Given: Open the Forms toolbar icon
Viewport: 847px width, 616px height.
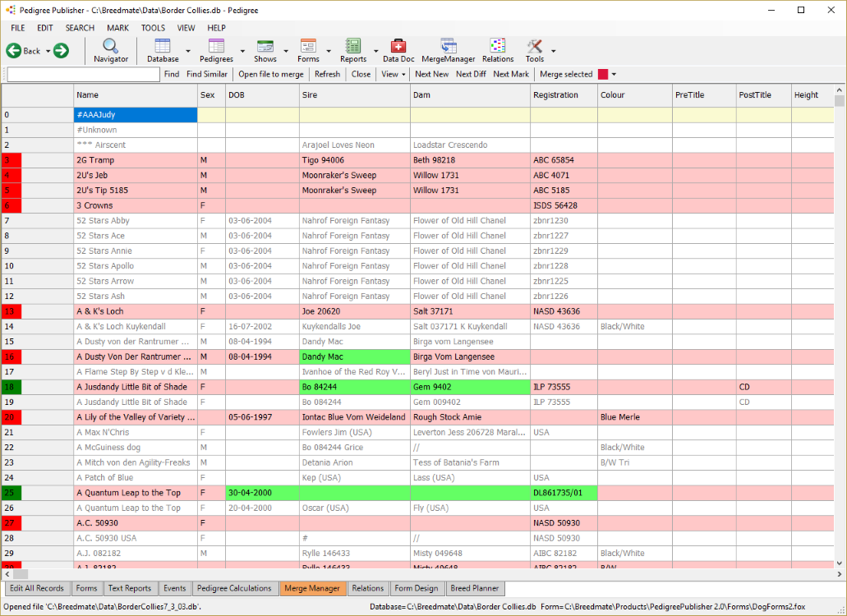Looking at the screenshot, I should [x=308, y=51].
